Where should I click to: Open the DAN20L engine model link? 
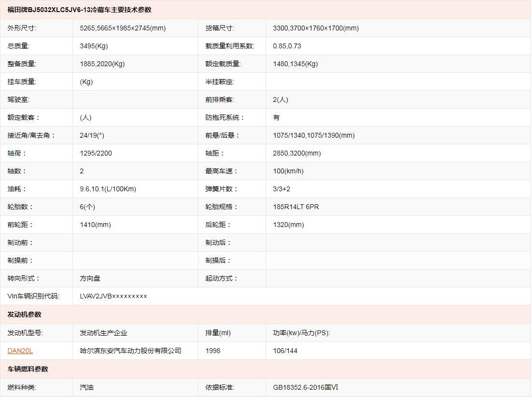point(20,351)
